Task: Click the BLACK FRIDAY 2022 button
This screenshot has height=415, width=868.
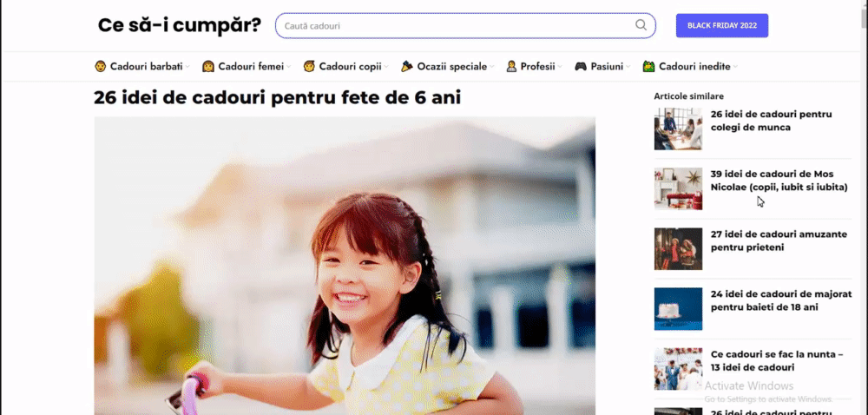Action: pyautogui.click(x=722, y=25)
